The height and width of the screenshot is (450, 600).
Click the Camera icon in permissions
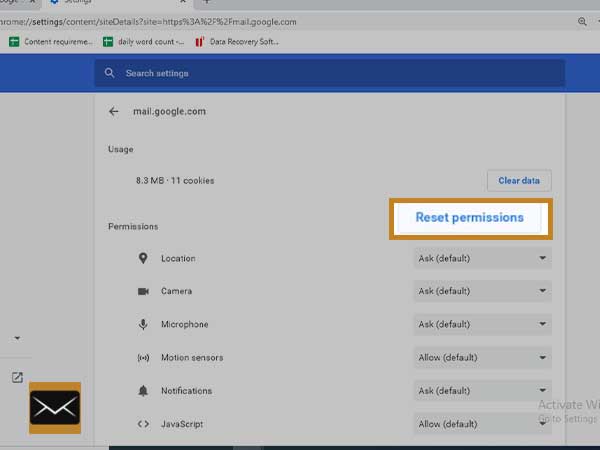click(x=143, y=291)
